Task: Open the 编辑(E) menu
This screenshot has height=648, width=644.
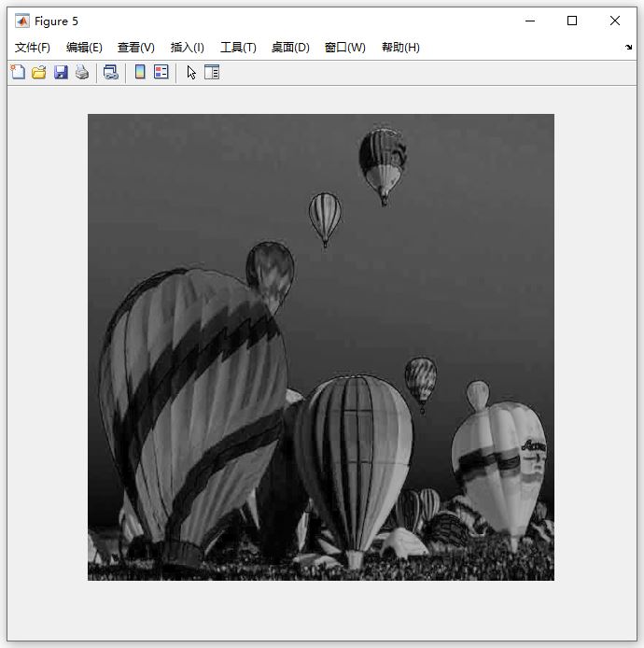Action: pyautogui.click(x=84, y=48)
